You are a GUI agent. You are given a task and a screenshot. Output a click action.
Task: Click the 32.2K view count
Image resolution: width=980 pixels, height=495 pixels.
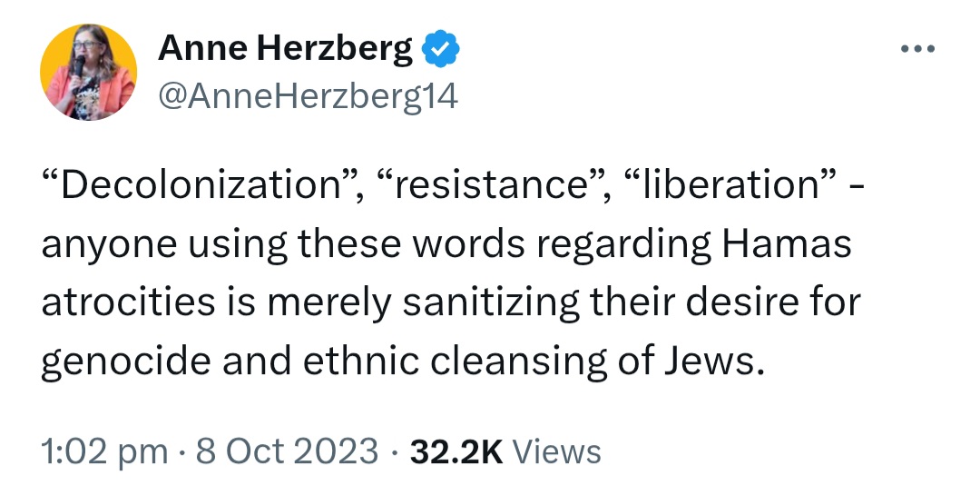pos(456,451)
